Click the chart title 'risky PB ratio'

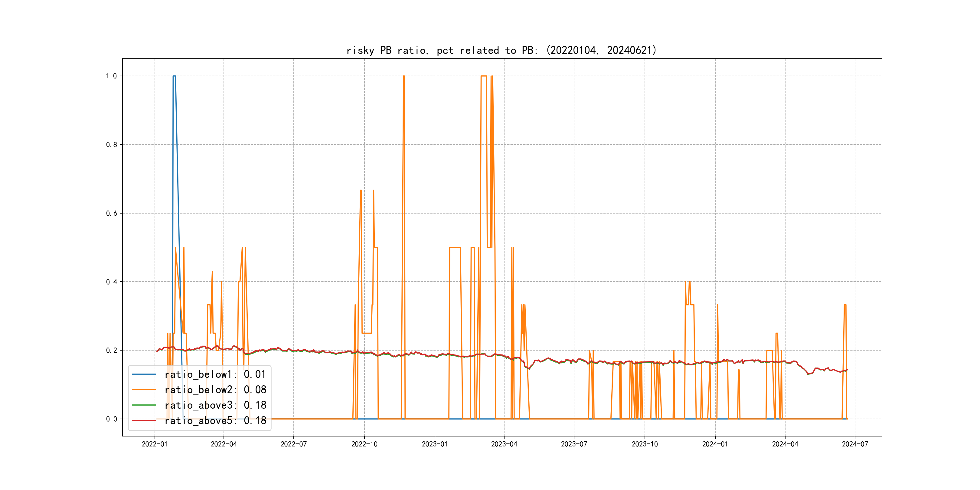(501, 50)
